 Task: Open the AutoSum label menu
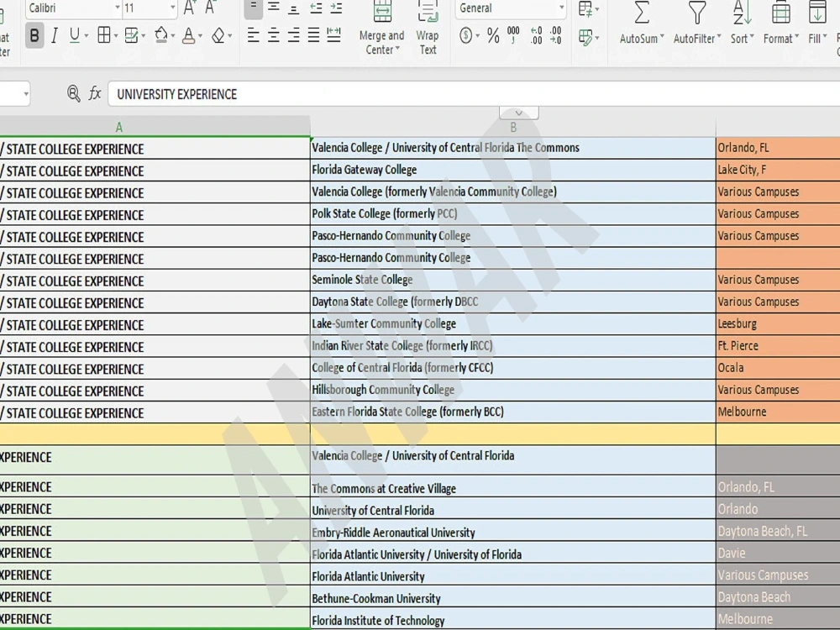point(642,39)
